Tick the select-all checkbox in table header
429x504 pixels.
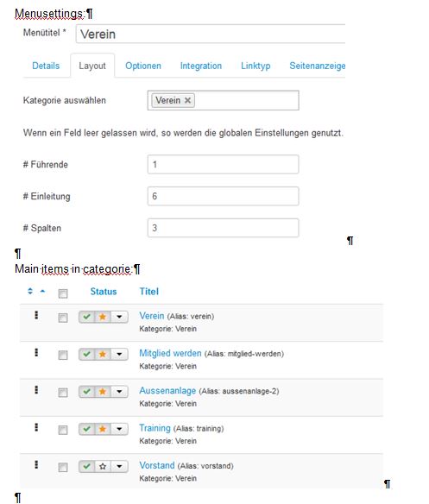tap(63, 293)
